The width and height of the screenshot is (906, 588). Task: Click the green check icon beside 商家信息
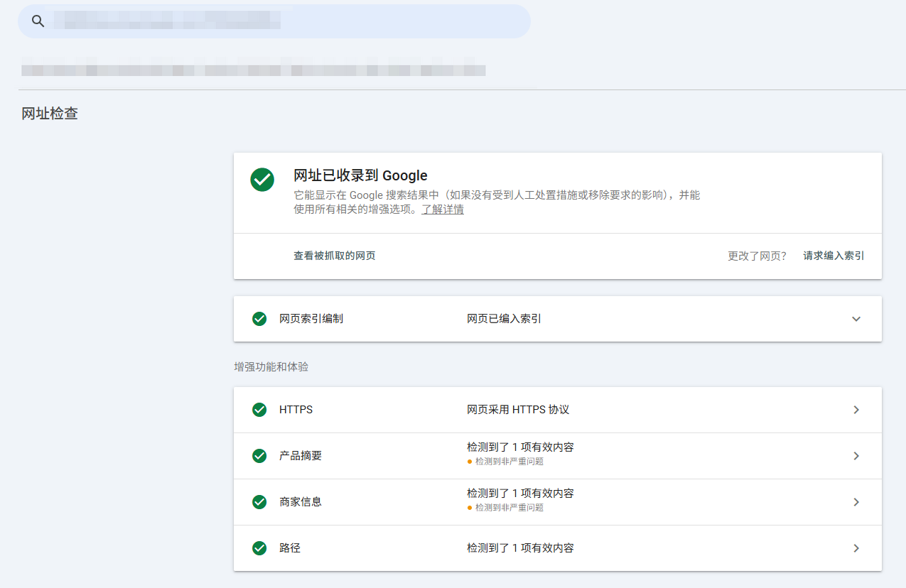tap(259, 501)
